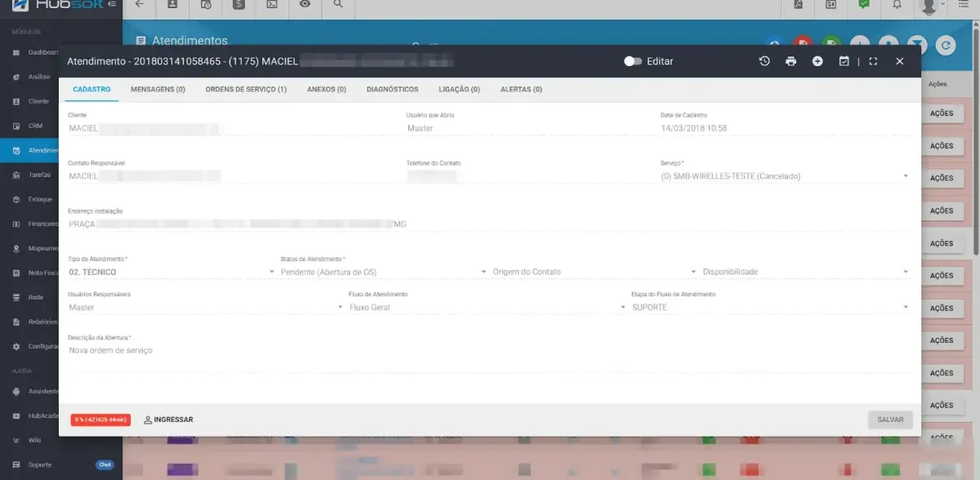Expand the Disponibilidade dropdown
Viewport: 980px width, 480px height.
805,272
